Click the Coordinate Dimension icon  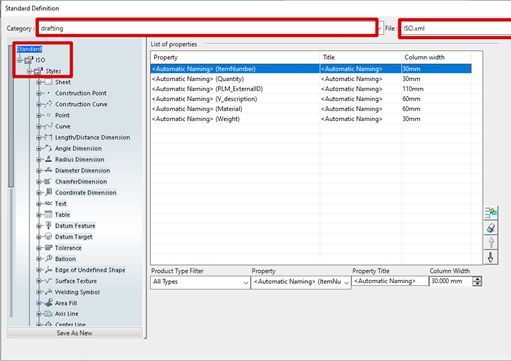pyautogui.click(x=49, y=192)
